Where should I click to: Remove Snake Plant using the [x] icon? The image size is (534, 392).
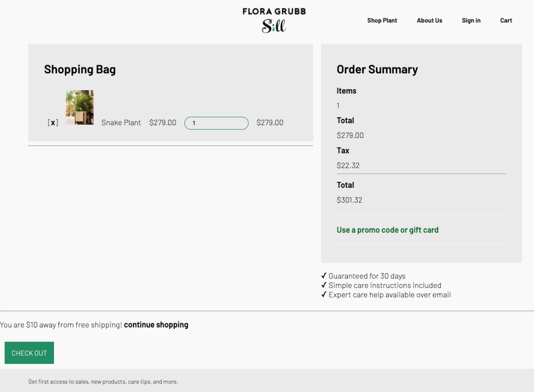(x=53, y=123)
